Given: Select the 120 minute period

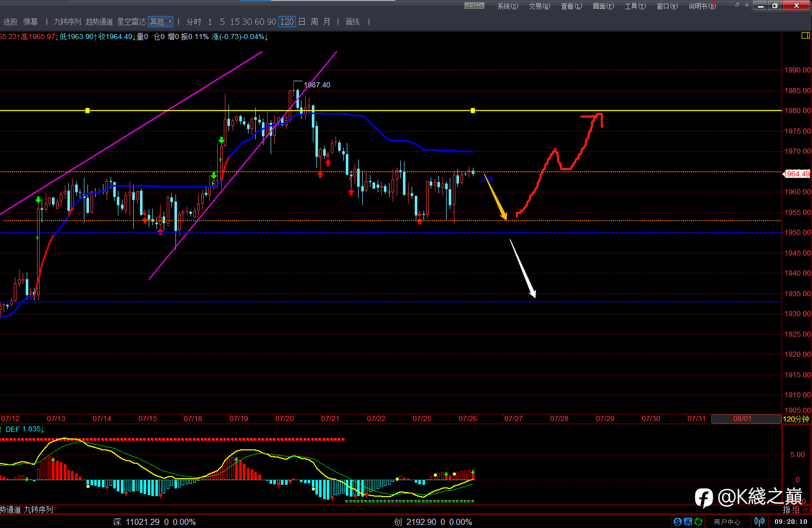Looking at the screenshot, I should 287,22.
